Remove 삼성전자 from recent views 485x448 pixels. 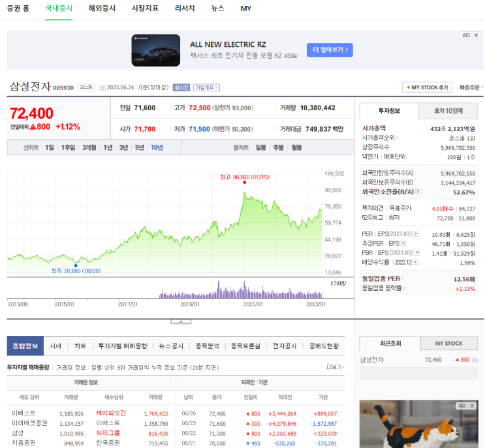coord(475,360)
